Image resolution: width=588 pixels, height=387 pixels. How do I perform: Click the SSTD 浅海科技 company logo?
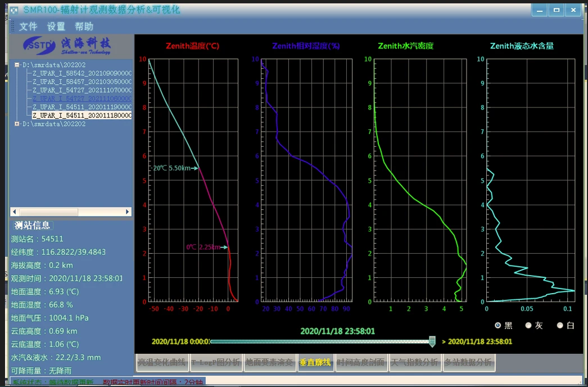pyautogui.click(x=67, y=45)
